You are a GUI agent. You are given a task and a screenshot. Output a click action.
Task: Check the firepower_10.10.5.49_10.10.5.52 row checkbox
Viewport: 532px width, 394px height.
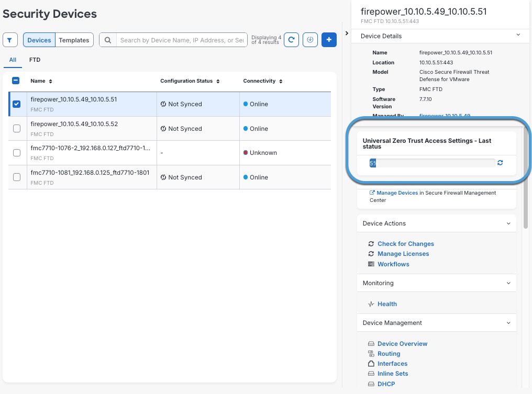coord(16,129)
